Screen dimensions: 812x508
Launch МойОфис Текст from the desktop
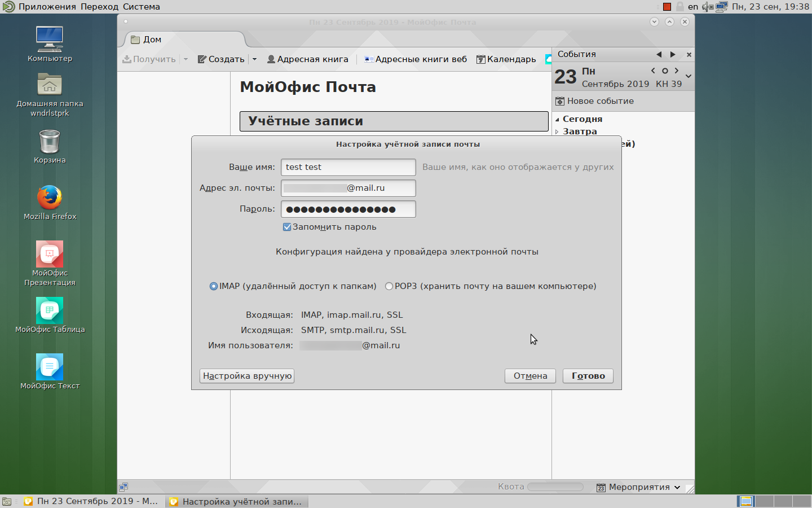(50, 372)
